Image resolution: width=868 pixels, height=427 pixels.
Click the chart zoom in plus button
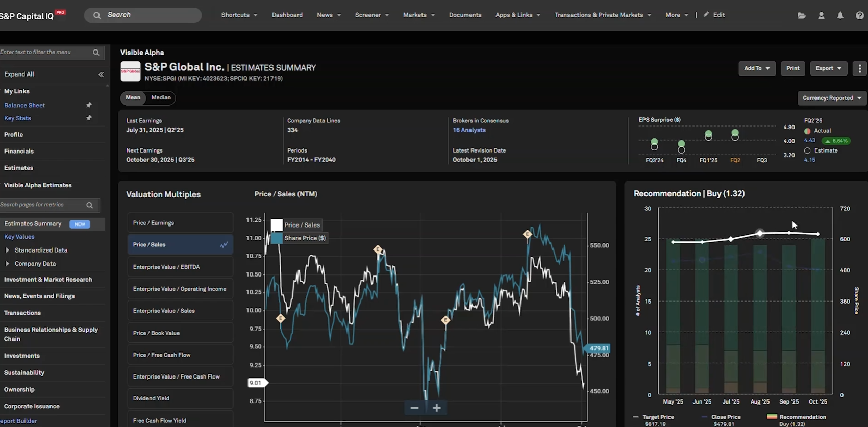pos(437,408)
